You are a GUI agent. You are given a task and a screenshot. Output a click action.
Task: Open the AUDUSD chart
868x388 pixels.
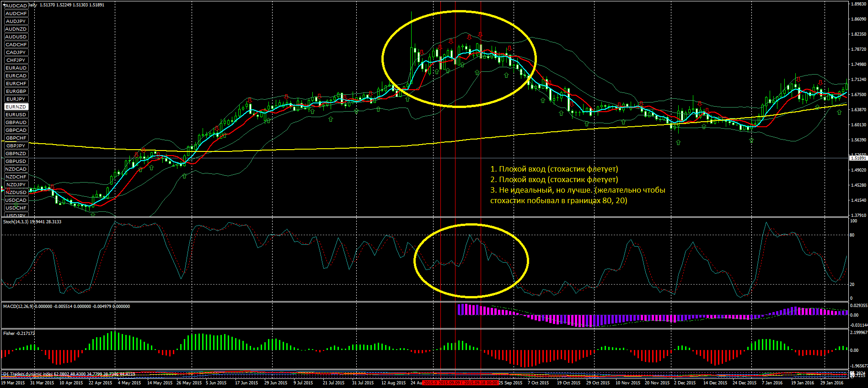coord(16,37)
